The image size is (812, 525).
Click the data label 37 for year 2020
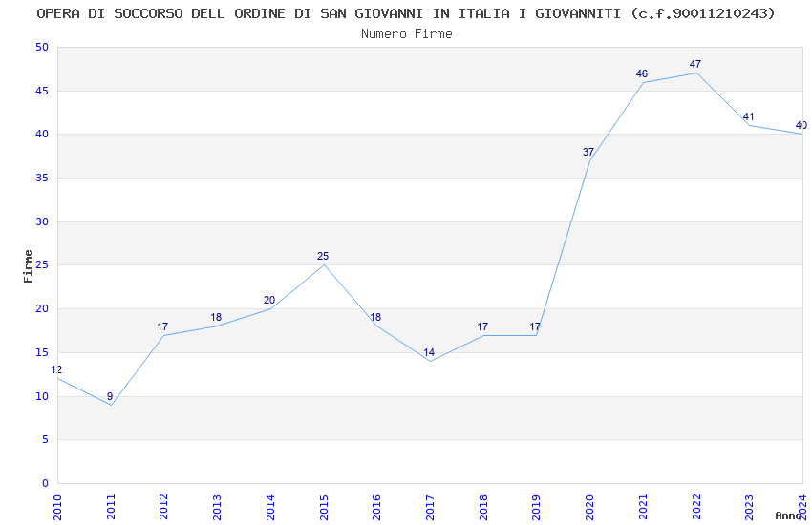tap(588, 152)
